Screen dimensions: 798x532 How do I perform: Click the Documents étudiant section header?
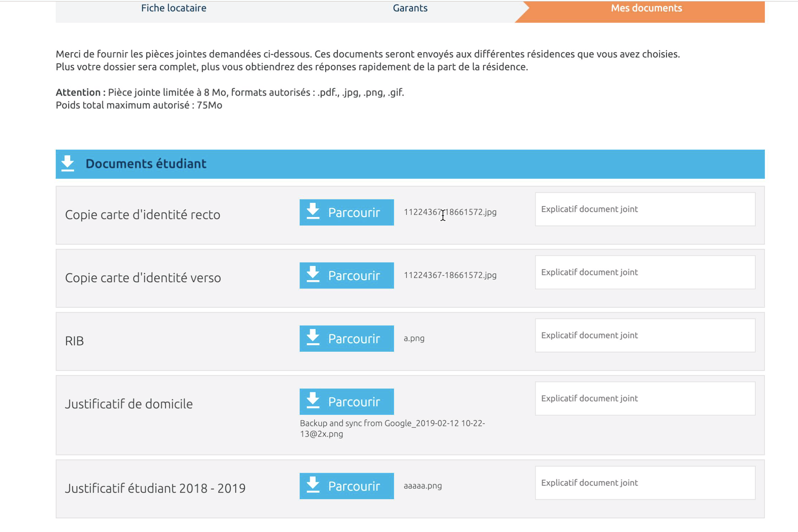(410, 164)
